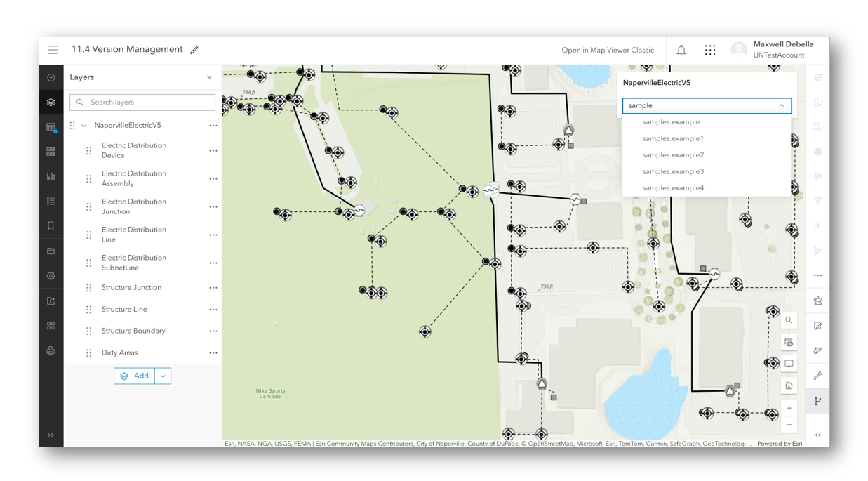Zoom in with the map plus button
Screen dimensions: 868x481
pos(789,408)
